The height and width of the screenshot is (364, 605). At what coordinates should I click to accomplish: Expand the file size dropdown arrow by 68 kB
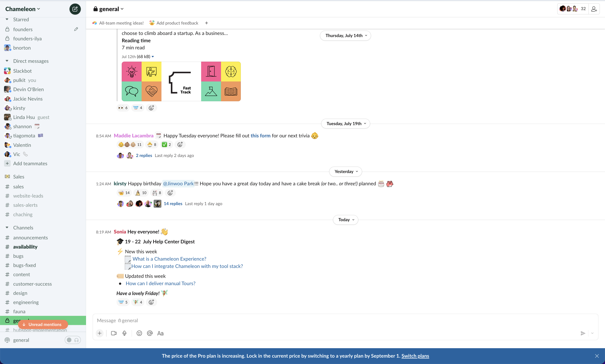pos(153,57)
